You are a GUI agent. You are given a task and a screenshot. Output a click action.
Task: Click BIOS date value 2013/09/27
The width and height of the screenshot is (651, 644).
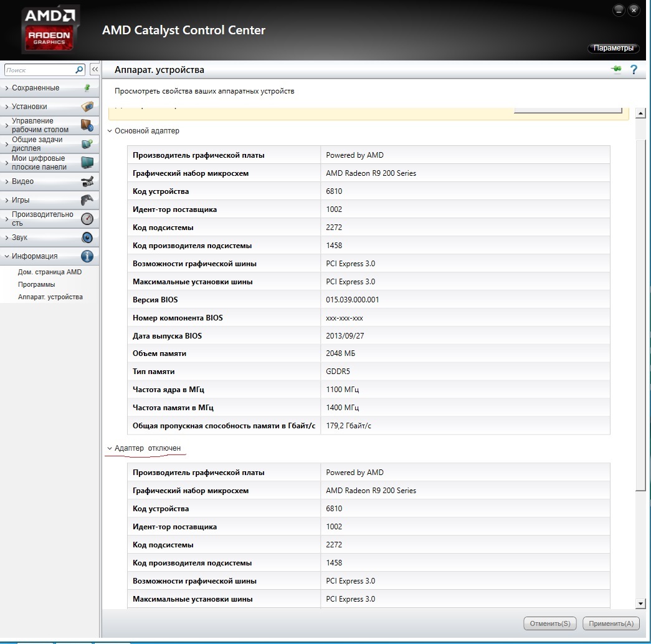coord(345,335)
